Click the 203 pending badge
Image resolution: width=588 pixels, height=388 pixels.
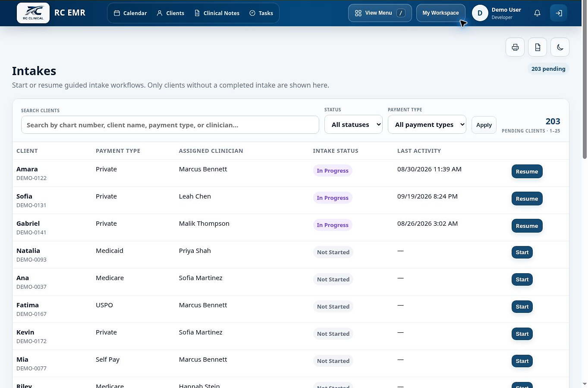[x=548, y=69]
